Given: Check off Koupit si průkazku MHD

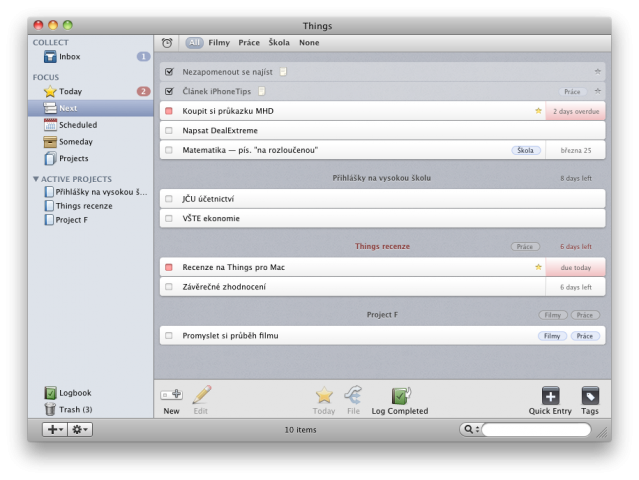Looking at the screenshot, I should [x=169, y=111].
